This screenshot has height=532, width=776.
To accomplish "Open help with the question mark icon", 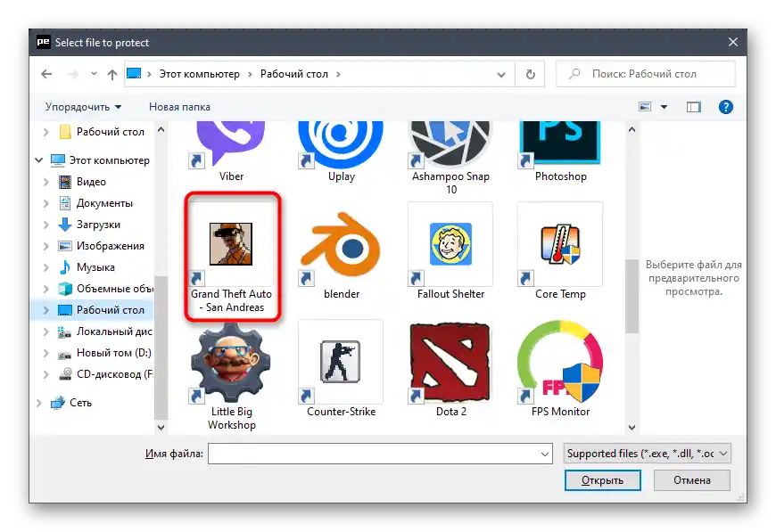I will (x=725, y=107).
